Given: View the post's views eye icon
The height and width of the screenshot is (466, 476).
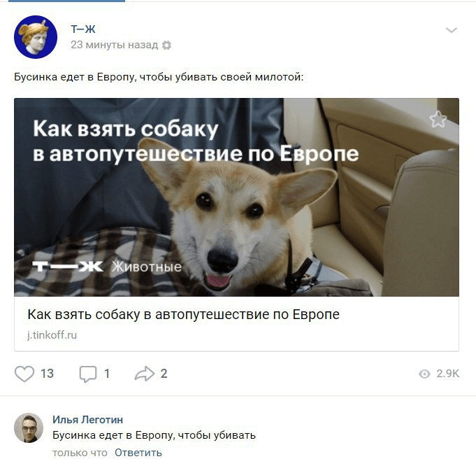Looking at the screenshot, I should coord(424,374).
